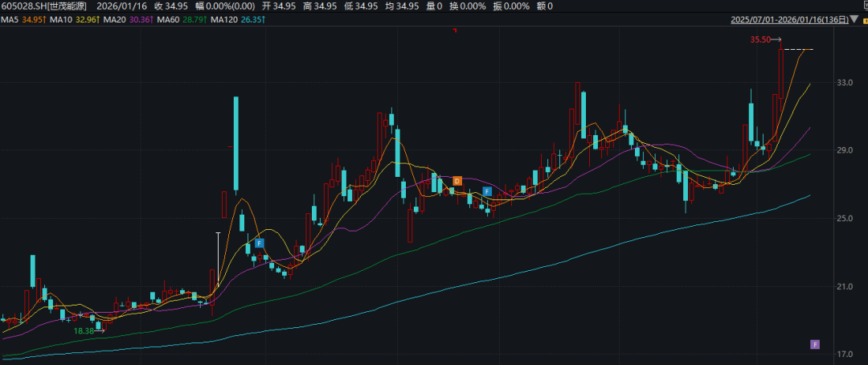Select the MA60 label in the indicator bar
The image size is (868, 365).
[183, 18]
